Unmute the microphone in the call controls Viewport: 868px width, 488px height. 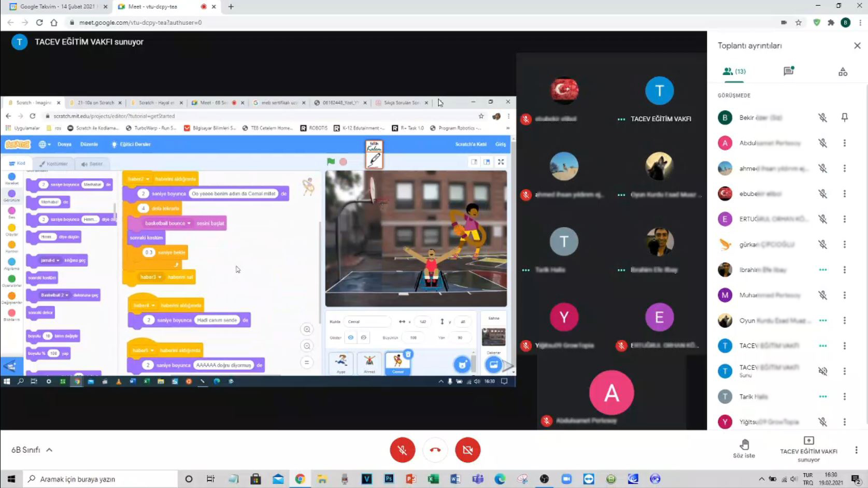click(402, 450)
